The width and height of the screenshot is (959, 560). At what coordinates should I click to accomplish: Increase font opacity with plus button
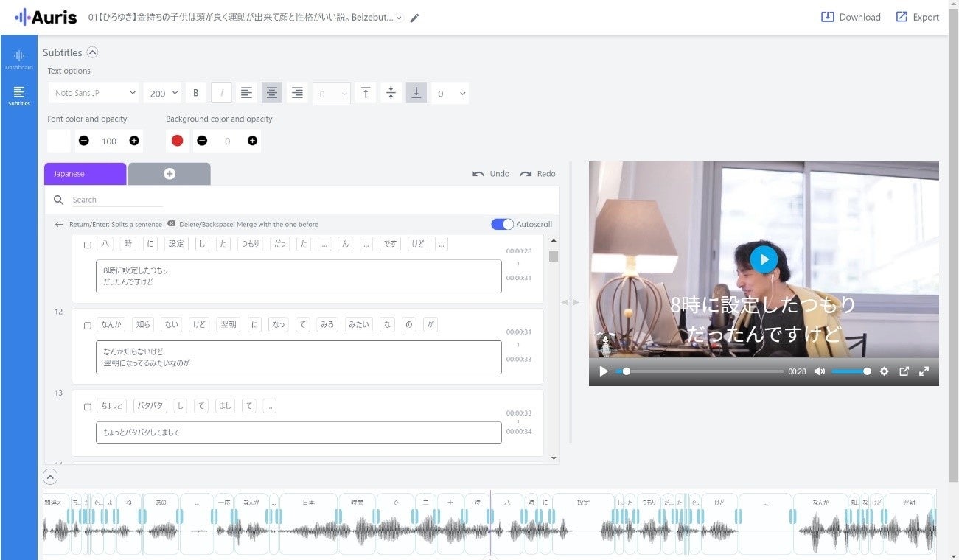click(x=134, y=141)
